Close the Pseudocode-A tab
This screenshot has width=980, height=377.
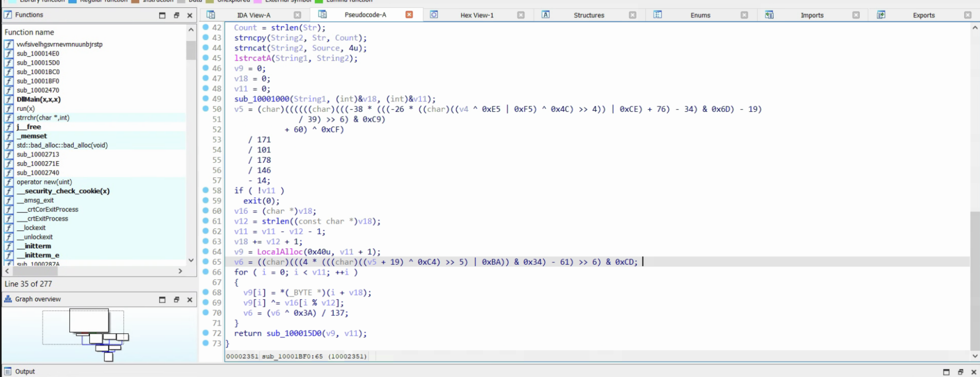[409, 15]
